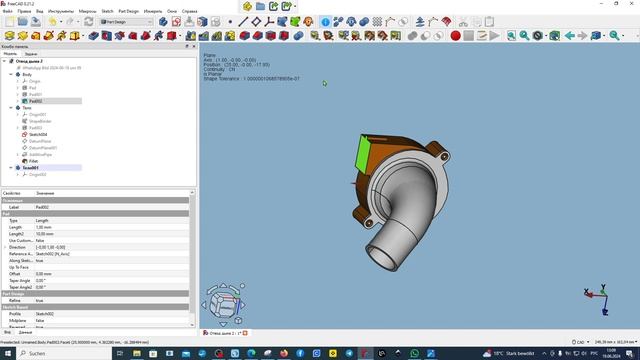640x360 pixels.
Task: Create a new document
Action: pos(9,22)
